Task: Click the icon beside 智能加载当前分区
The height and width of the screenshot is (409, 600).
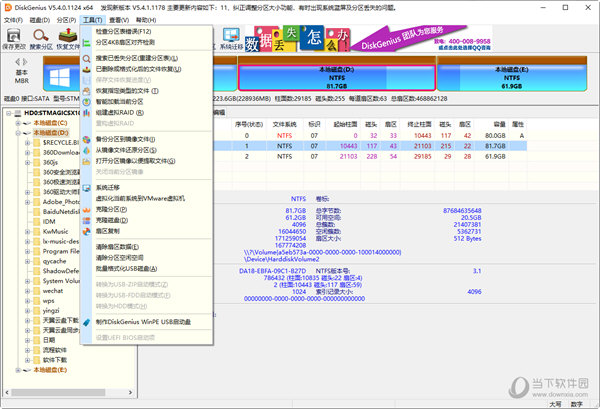Action: pos(87,102)
